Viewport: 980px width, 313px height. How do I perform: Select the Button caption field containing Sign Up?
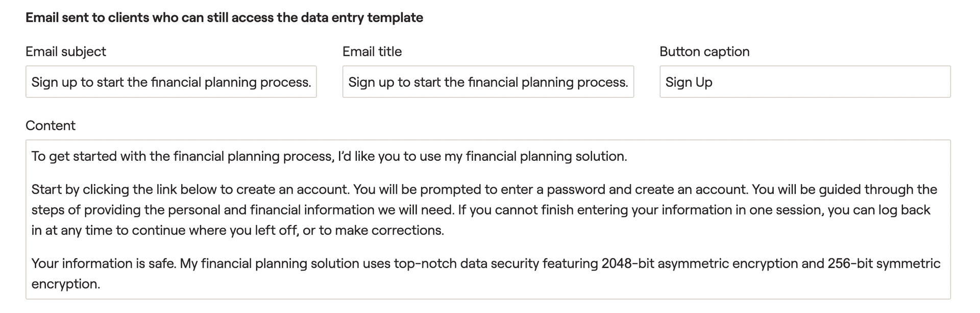805,82
